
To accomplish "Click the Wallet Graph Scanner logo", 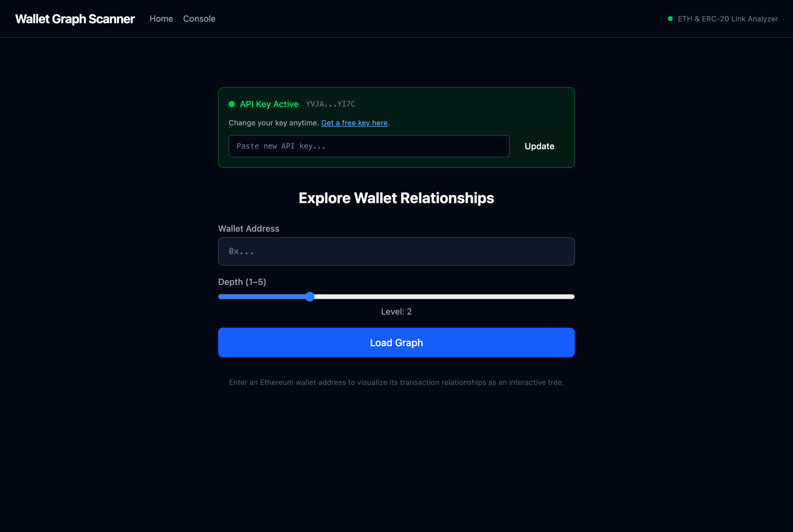I will click(x=75, y=19).
